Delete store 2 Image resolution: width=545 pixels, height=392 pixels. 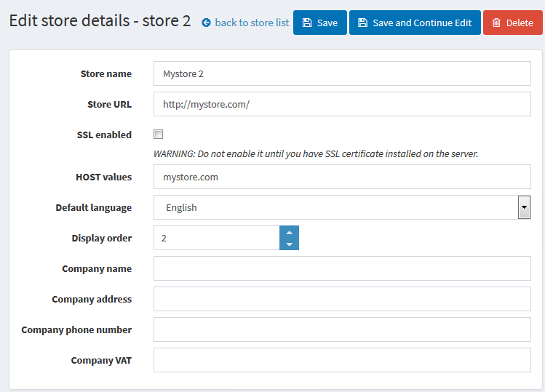[513, 23]
